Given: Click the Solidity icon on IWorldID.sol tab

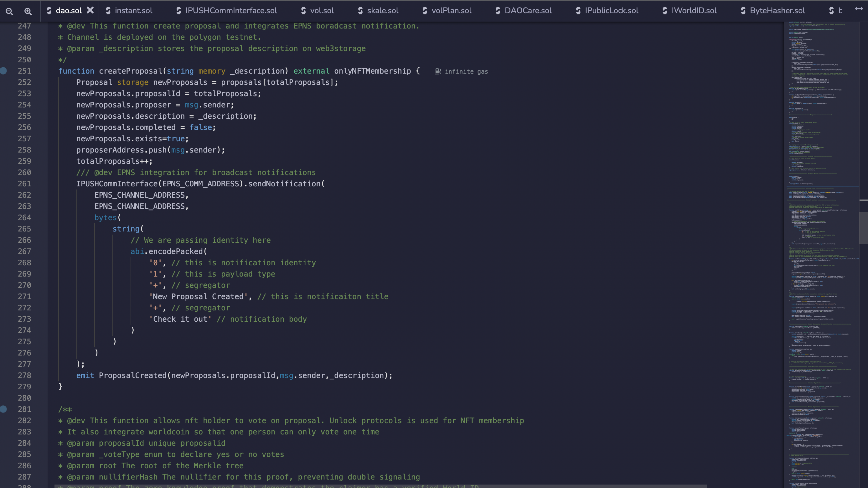Looking at the screenshot, I should coord(665,10).
